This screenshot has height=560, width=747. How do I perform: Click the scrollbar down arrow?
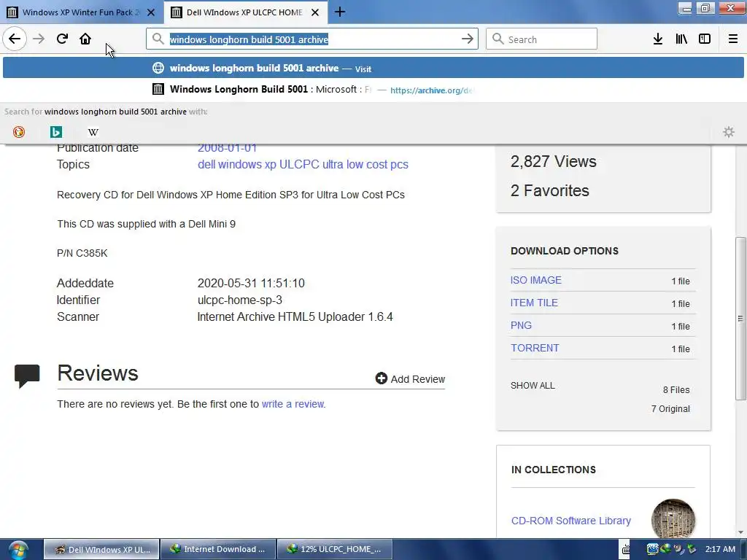point(740,532)
